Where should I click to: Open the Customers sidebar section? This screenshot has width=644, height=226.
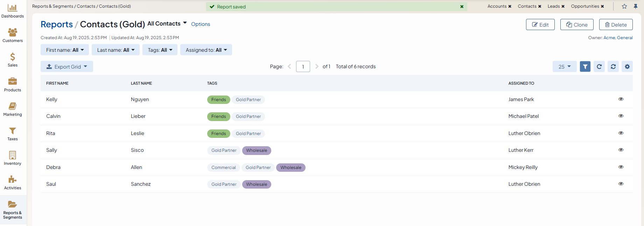[x=13, y=35]
